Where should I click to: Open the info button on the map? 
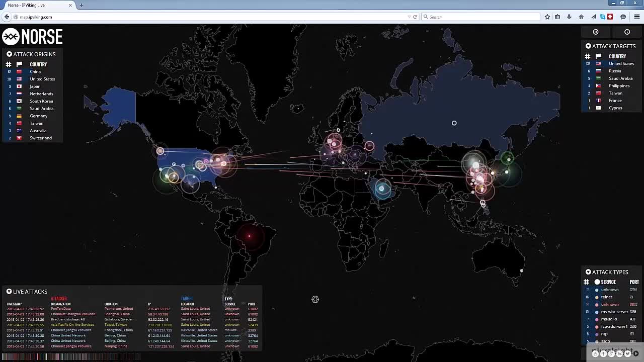(627, 32)
